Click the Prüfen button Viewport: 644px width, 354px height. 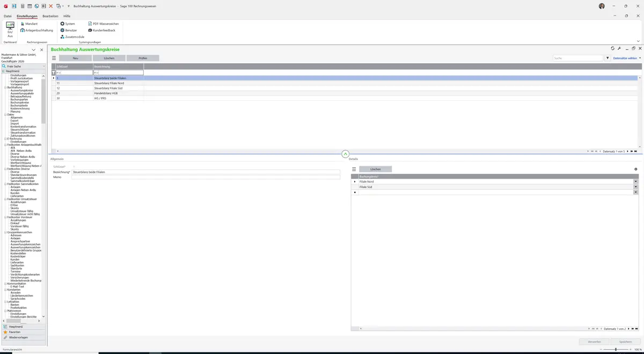[x=143, y=58]
